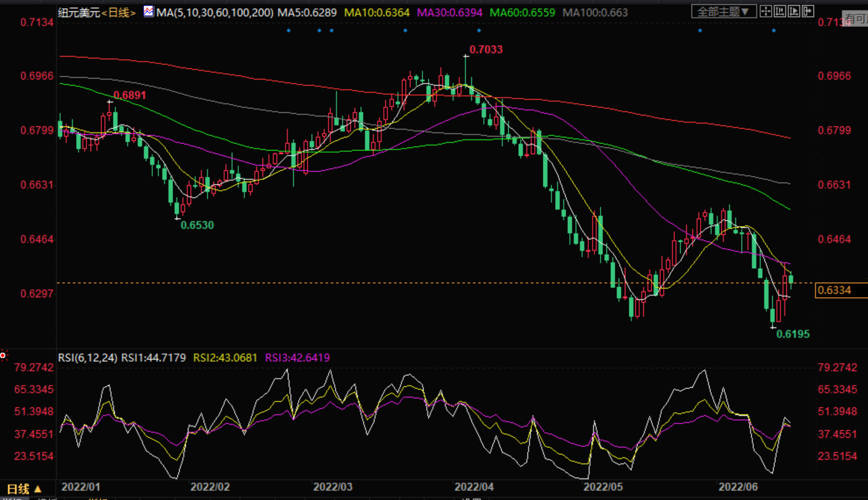Click the play-forward axis icon
Image resolution: width=868 pixels, height=500 pixels.
click(794, 11)
